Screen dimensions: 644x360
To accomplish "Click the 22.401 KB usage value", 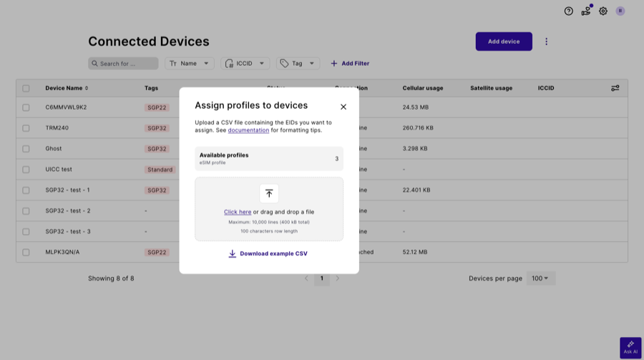I will (416, 190).
